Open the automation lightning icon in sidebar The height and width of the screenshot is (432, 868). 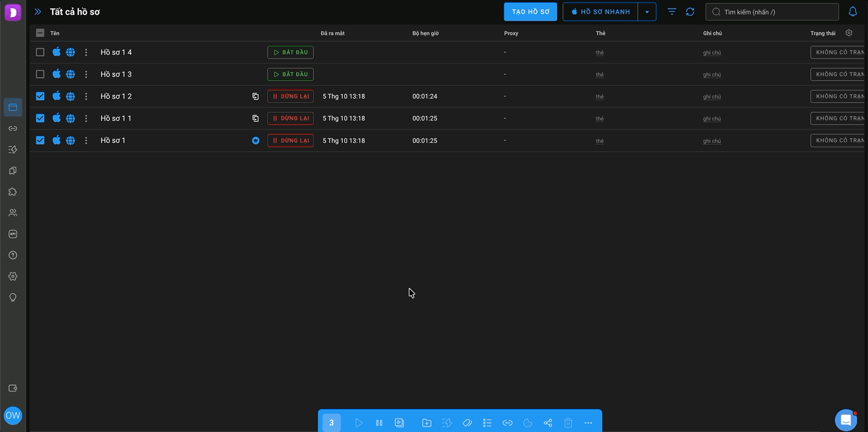pyautogui.click(x=13, y=150)
